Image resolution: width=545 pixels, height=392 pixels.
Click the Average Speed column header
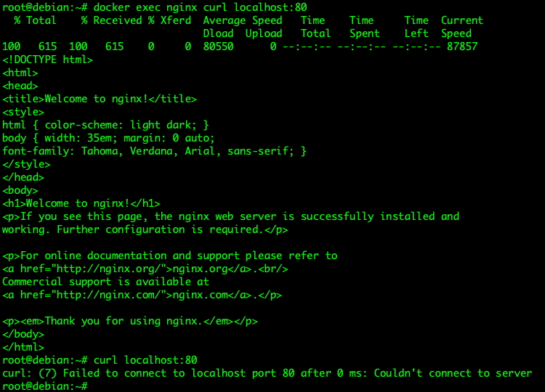243,20
